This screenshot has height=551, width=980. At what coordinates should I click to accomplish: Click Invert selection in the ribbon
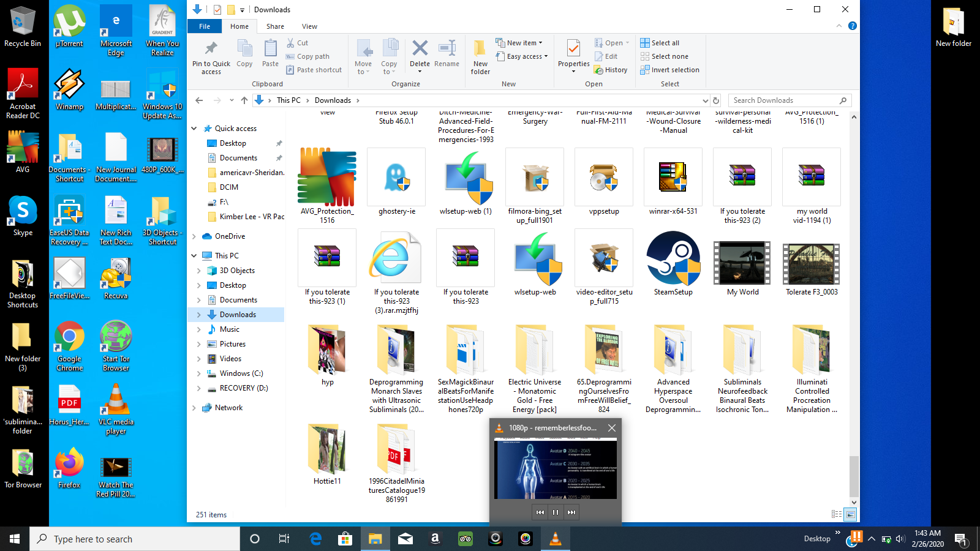pyautogui.click(x=669, y=70)
